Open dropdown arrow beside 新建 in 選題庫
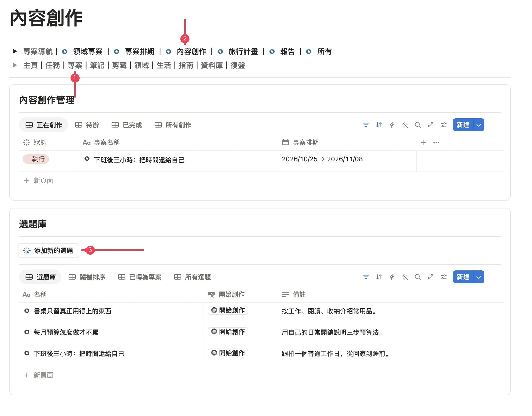Image resolution: width=532 pixels, height=416 pixels. click(x=479, y=277)
